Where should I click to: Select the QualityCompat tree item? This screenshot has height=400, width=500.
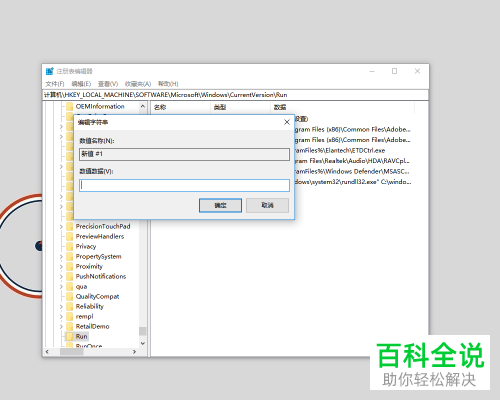97,296
